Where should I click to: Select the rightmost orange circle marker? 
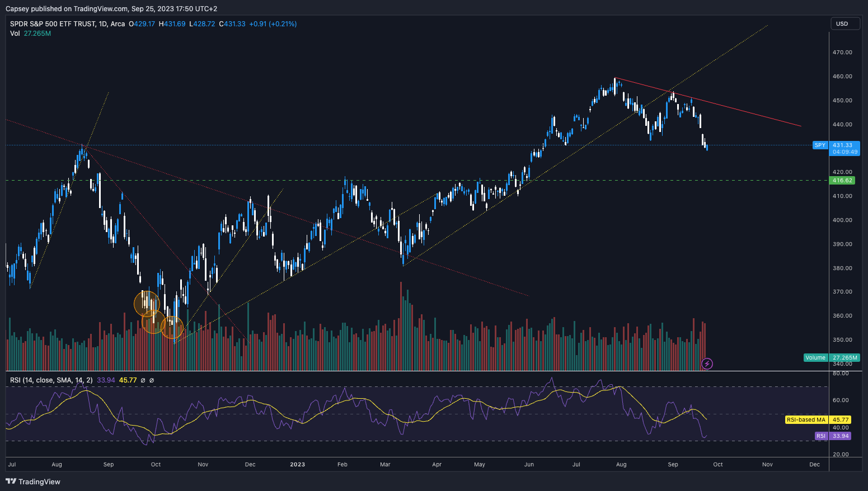(x=172, y=328)
